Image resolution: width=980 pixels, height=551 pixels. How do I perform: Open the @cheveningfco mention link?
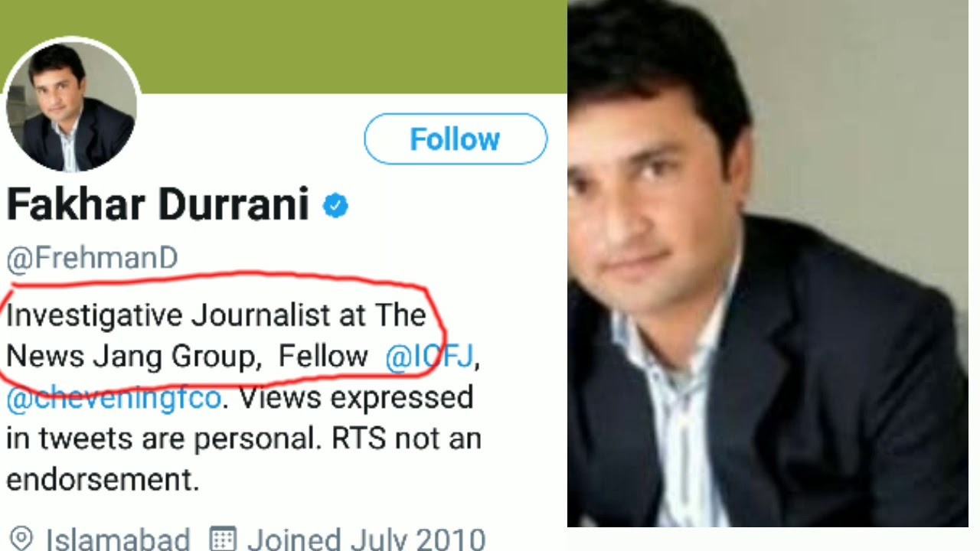113,398
